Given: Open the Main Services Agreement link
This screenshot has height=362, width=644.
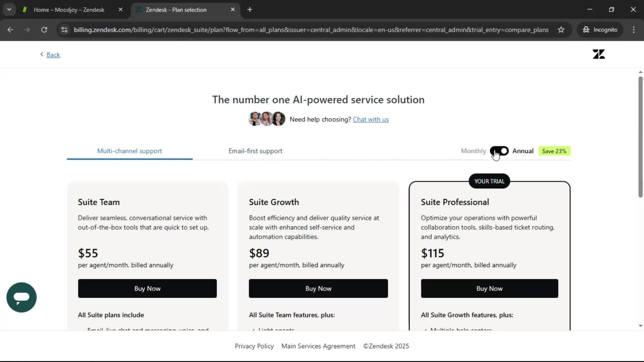Looking at the screenshot, I should [x=318, y=346].
